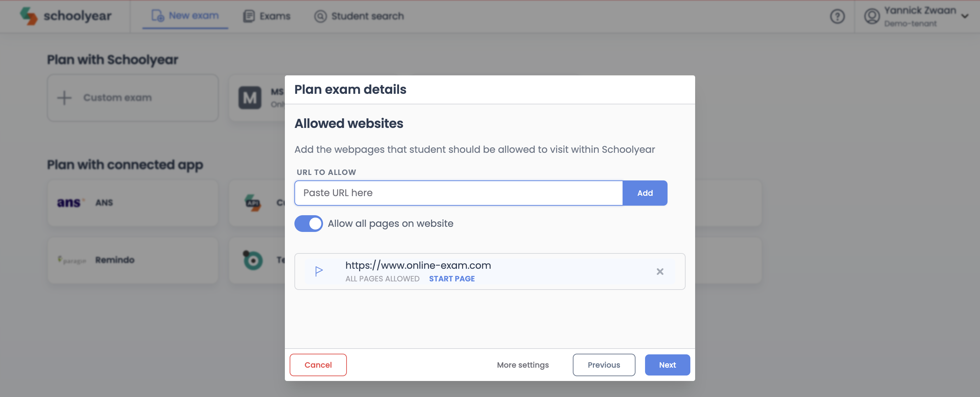Open More settings link
The image size is (980, 397).
(x=522, y=365)
